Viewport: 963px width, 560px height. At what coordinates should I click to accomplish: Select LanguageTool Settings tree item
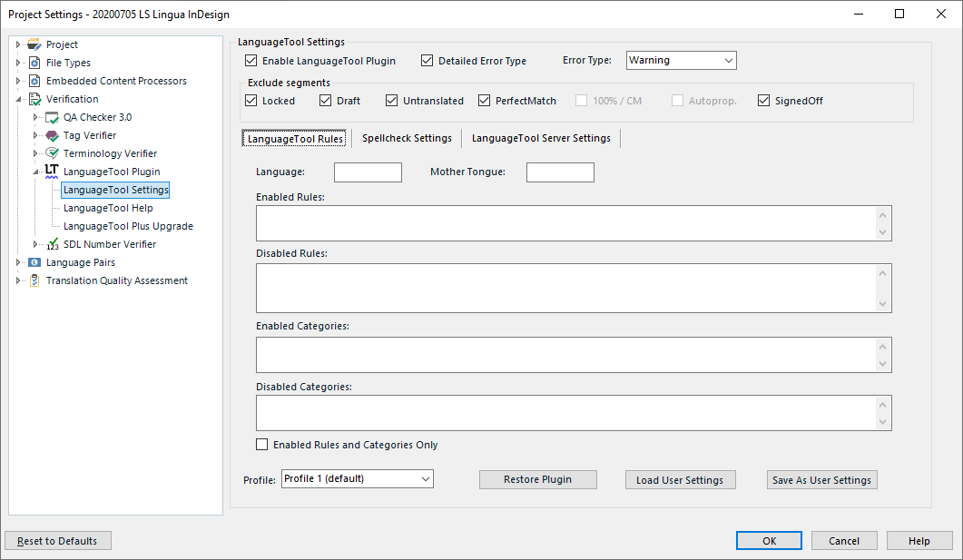point(115,191)
